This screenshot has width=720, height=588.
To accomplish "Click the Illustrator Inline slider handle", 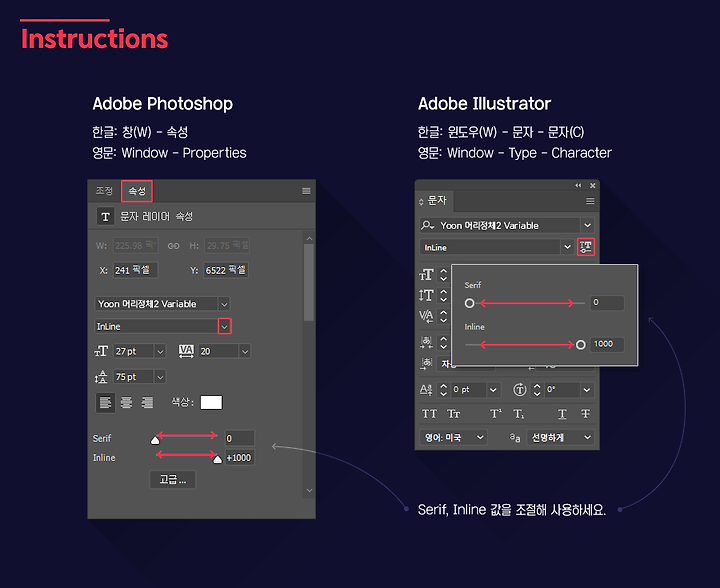I will 581,345.
